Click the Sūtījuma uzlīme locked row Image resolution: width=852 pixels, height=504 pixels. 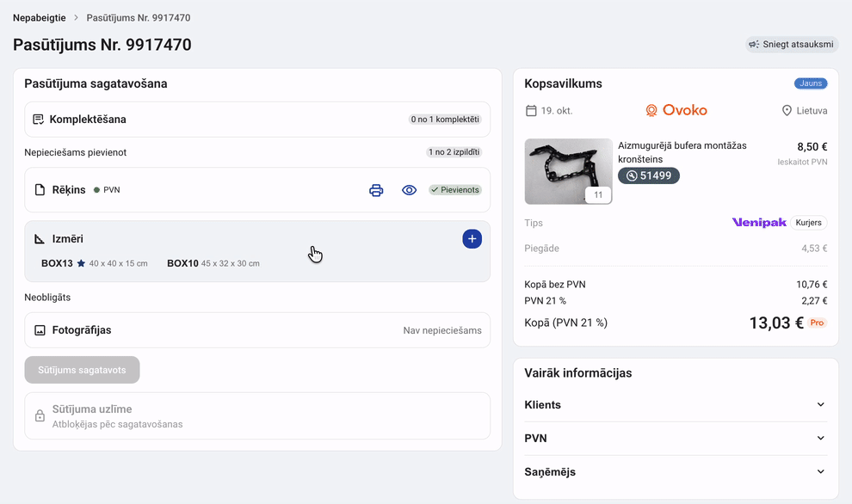point(257,416)
